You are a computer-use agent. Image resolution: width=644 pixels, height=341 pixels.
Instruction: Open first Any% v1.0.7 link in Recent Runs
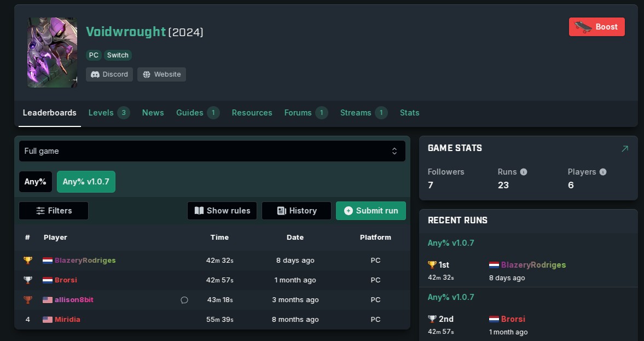pos(451,243)
